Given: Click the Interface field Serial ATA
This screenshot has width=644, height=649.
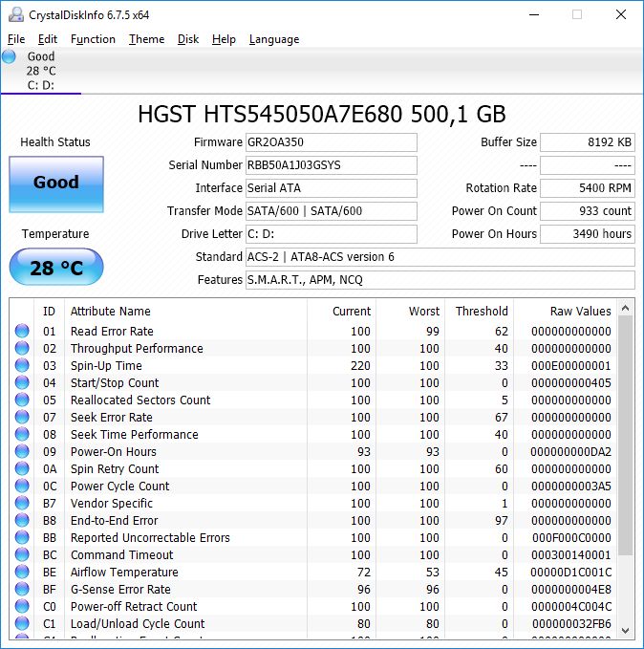Looking at the screenshot, I should click(x=332, y=188).
